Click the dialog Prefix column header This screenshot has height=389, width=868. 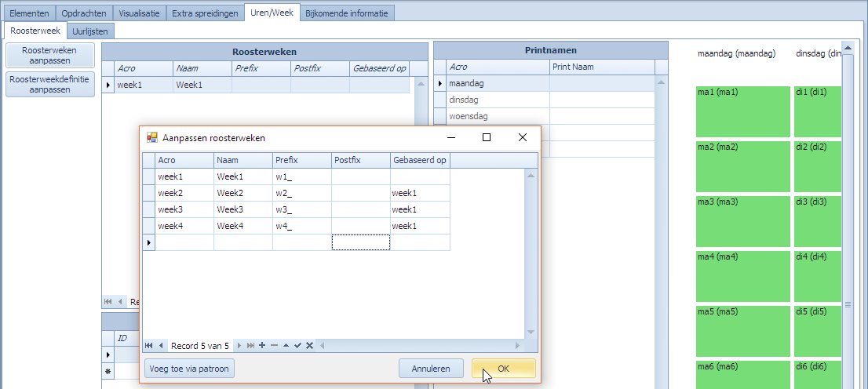tap(301, 161)
